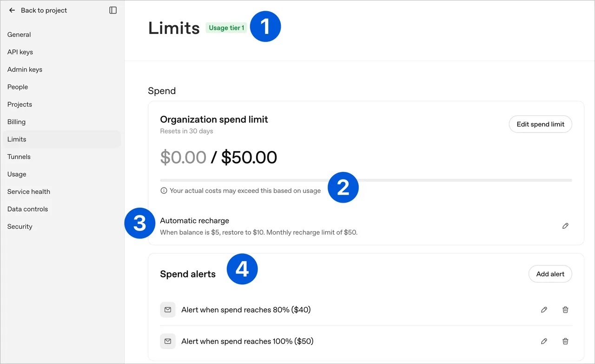Collapse the sidebar with the panel icon
Image resolution: width=595 pixels, height=364 pixels.
[x=113, y=10]
